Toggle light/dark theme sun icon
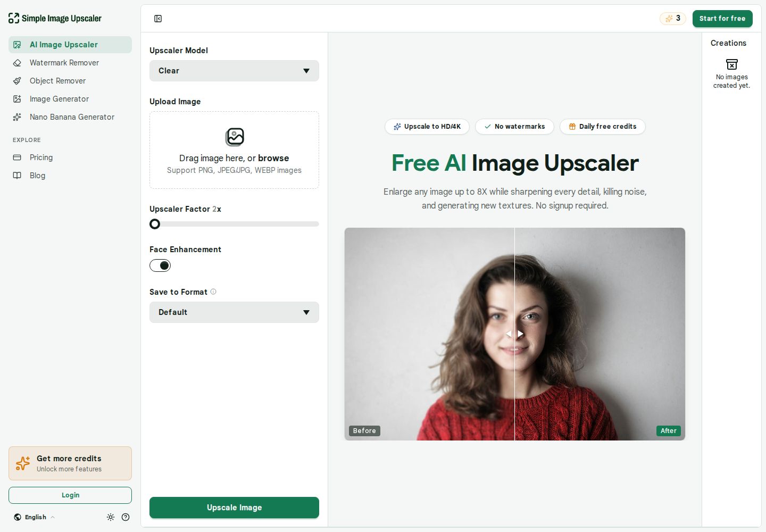The image size is (766, 532). pos(111,517)
